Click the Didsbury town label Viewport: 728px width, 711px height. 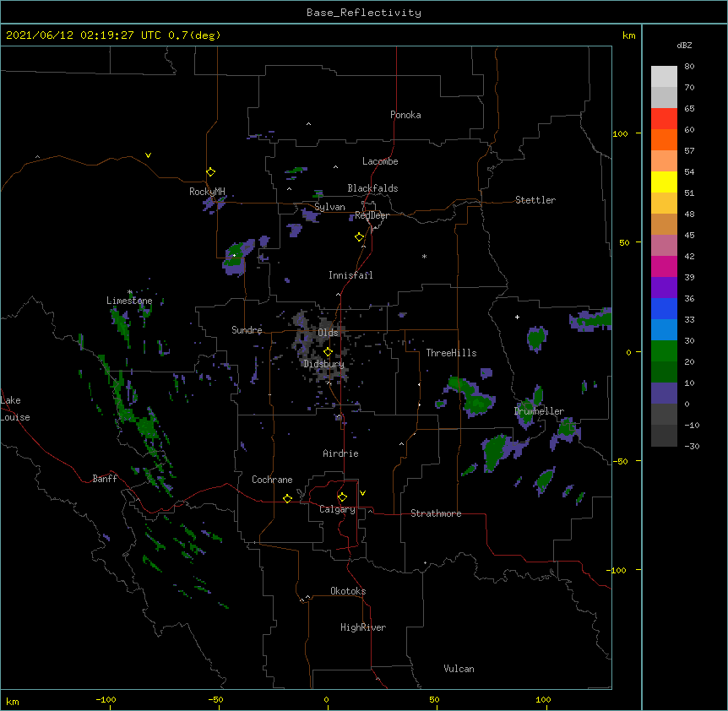[x=323, y=364]
